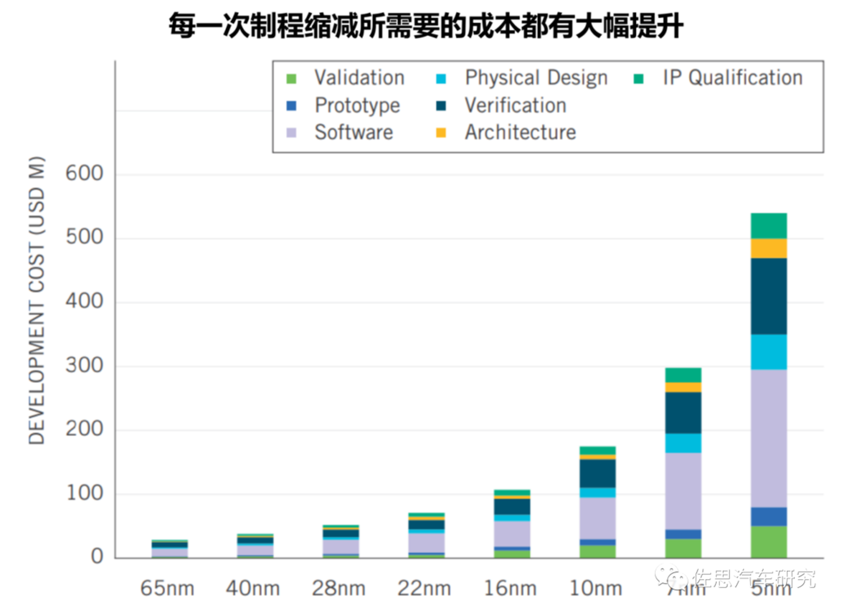Click the 28nm axis label
This screenshot has height=616, width=844.
click(338, 588)
